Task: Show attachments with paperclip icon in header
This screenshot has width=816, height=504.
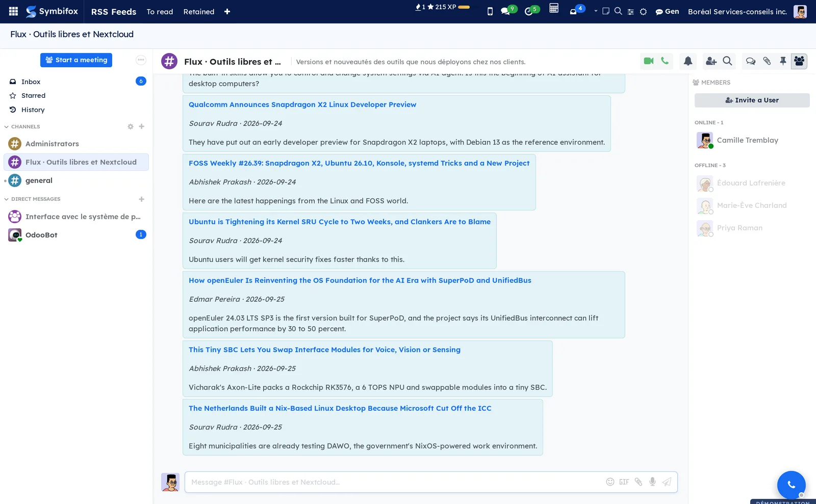Action: click(767, 61)
